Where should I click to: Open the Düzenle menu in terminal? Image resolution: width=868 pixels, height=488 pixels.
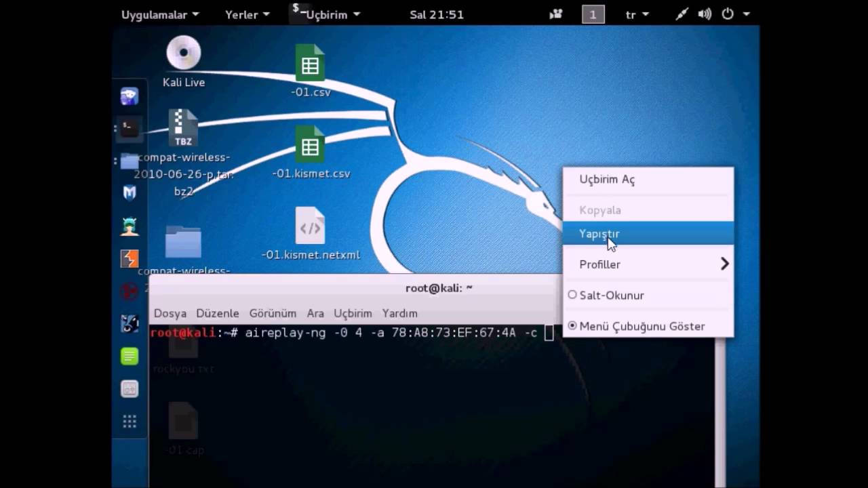218,313
